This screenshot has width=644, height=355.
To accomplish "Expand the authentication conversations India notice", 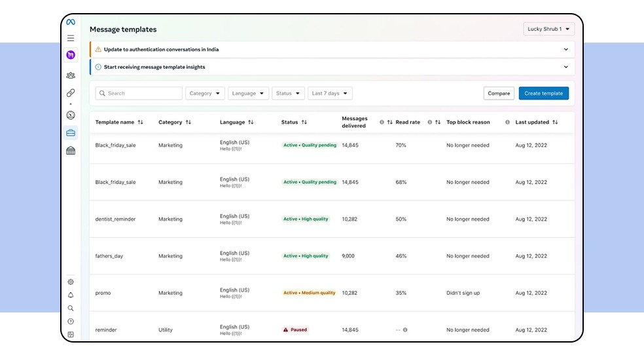I will tap(565, 49).
